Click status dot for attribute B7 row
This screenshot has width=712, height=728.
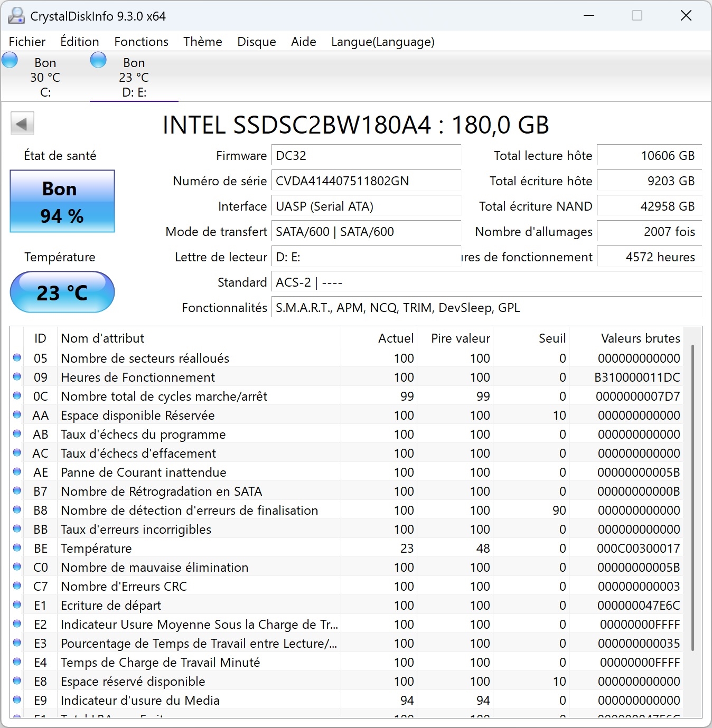(x=17, y=491)
